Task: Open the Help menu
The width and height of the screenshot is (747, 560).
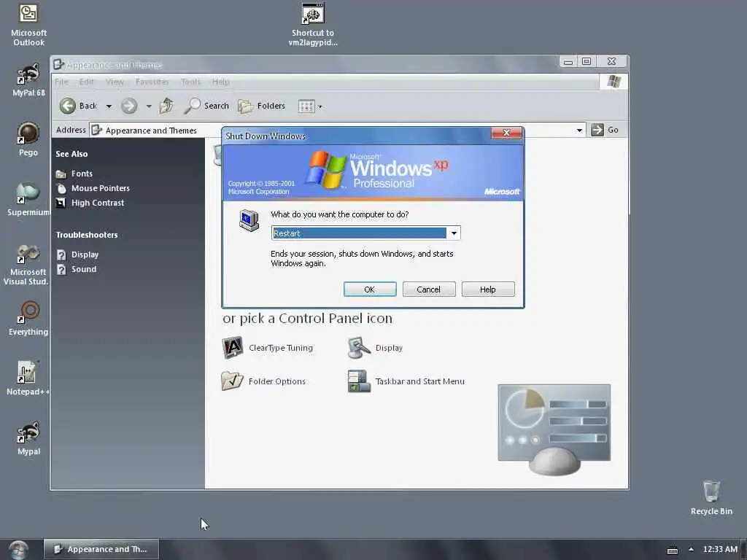Action: tap(220, 82)
